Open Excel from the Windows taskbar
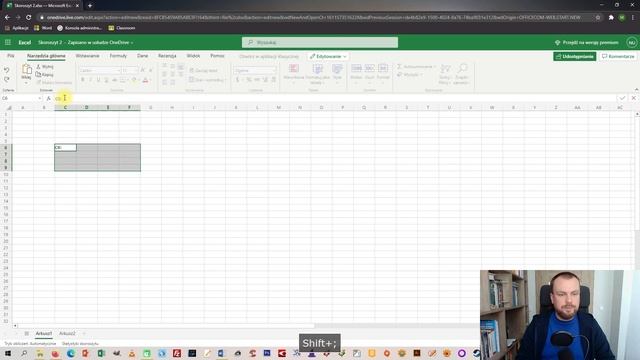The width and height of the screenshot is (640, 360). click(101, 353)
